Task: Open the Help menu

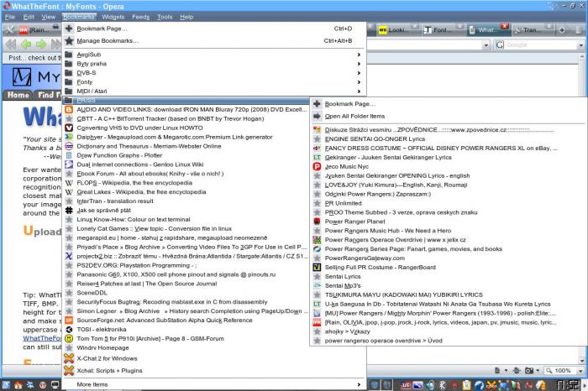Action: point(186,17)
